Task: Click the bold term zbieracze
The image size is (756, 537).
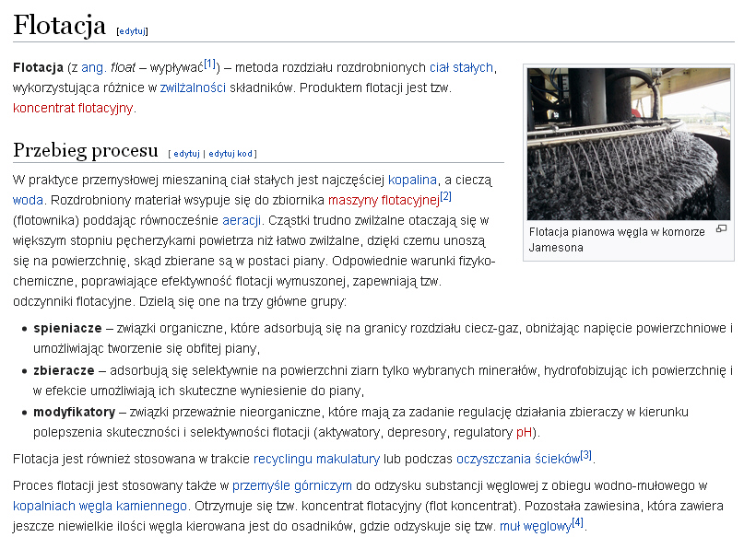Action: [x=64, y=371]
